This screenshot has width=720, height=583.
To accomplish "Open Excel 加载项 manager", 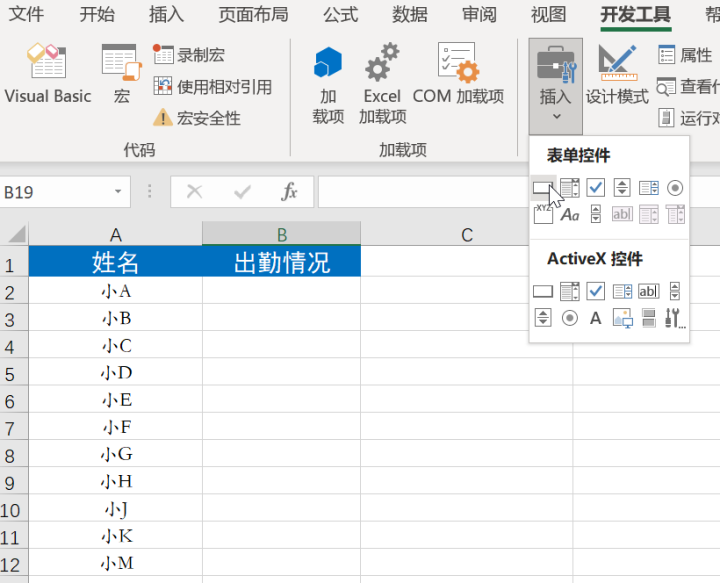I will point(382,85).
